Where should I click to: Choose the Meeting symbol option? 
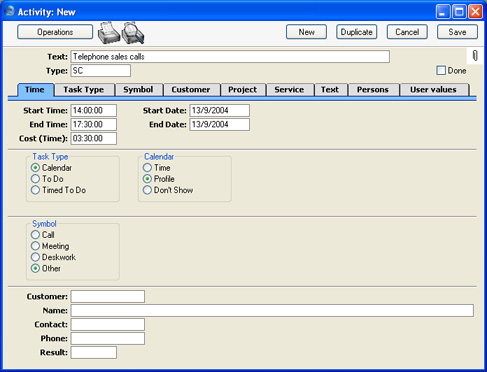click(35, 246)
